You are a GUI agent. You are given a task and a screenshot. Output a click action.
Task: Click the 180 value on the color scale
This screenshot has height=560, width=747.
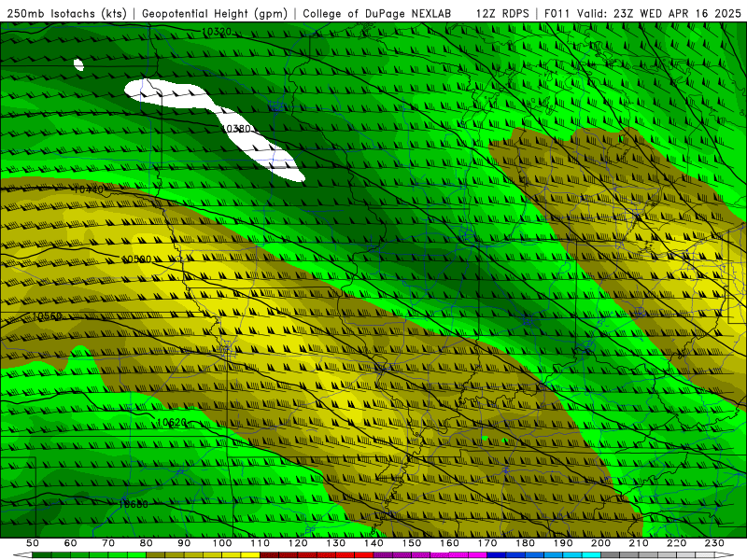(x=525, y=543)
